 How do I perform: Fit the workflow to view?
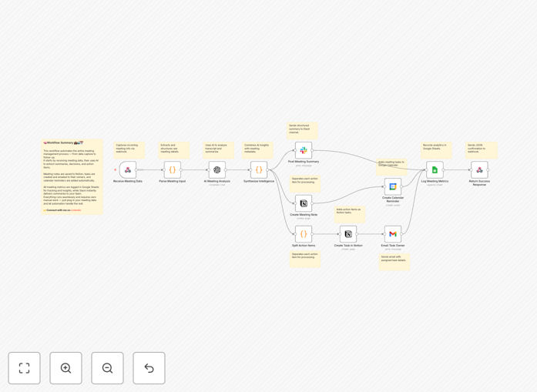click(25, 368)
